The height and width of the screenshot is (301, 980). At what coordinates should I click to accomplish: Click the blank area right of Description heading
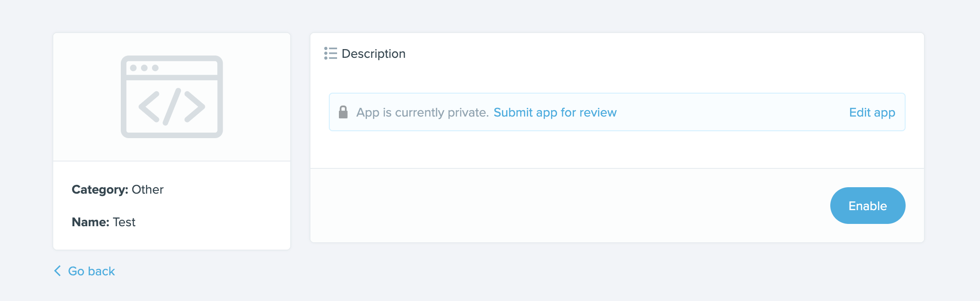[x=643, y=54]
